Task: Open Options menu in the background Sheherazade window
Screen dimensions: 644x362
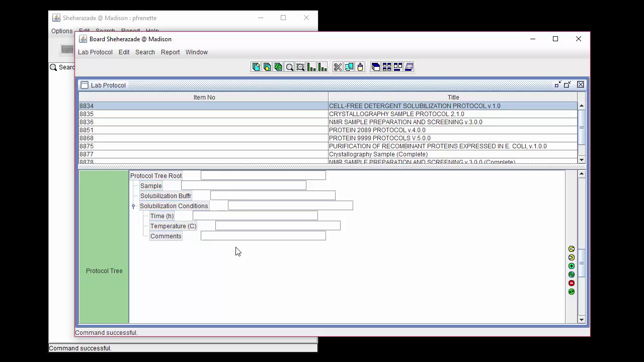Action: click(x=62, y=31)
